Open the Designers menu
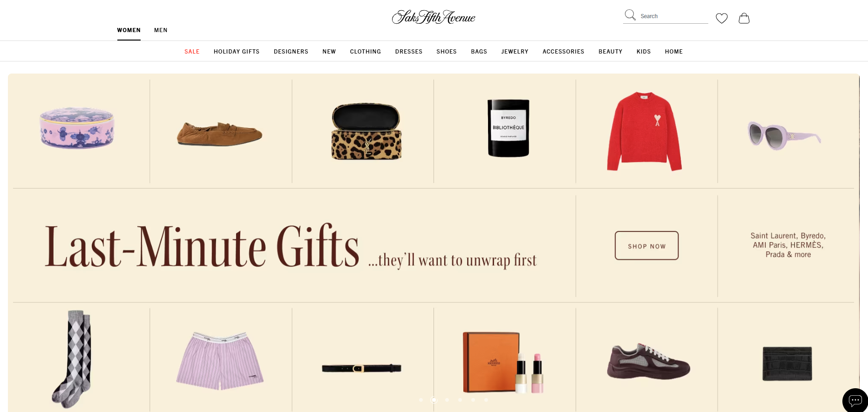The image size is (868, 412). [x=291, y=52]
